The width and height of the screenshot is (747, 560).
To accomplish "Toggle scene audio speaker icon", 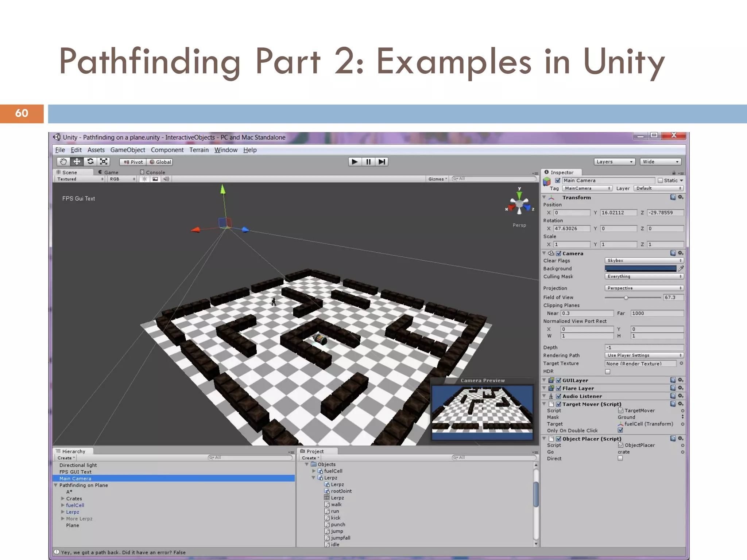I will pos(166,179).
